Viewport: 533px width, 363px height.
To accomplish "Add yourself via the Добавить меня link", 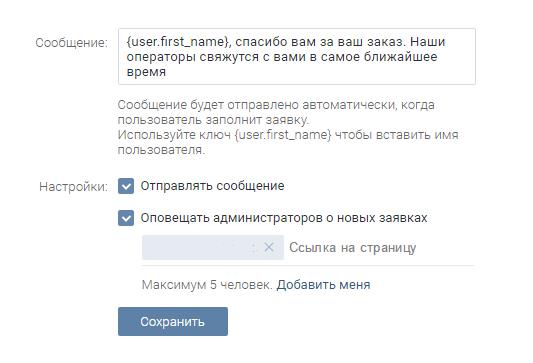I will pyautogui.click(x=323, y=284).
